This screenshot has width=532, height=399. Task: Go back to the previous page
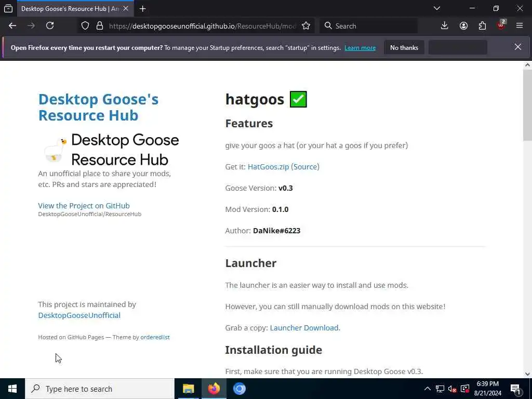pos(12,26)
